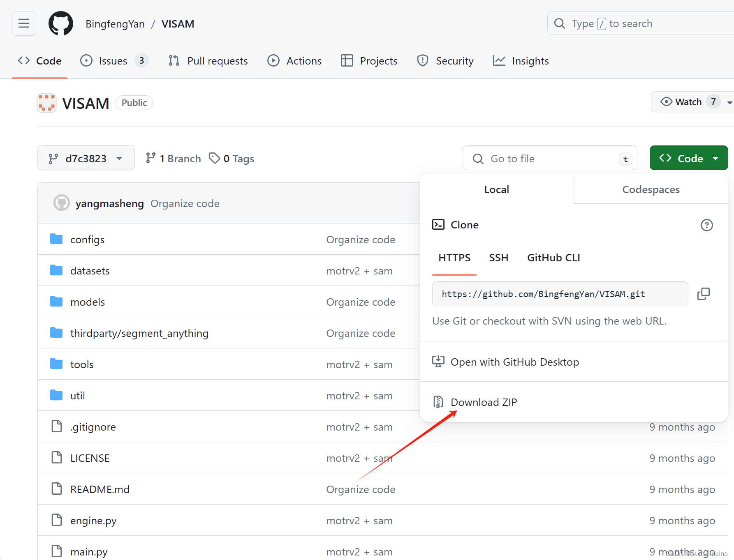Image resolution: width=734 pixels, height=560 pixels.
Task: Open the Projects tab
Action: click(369, 61)
